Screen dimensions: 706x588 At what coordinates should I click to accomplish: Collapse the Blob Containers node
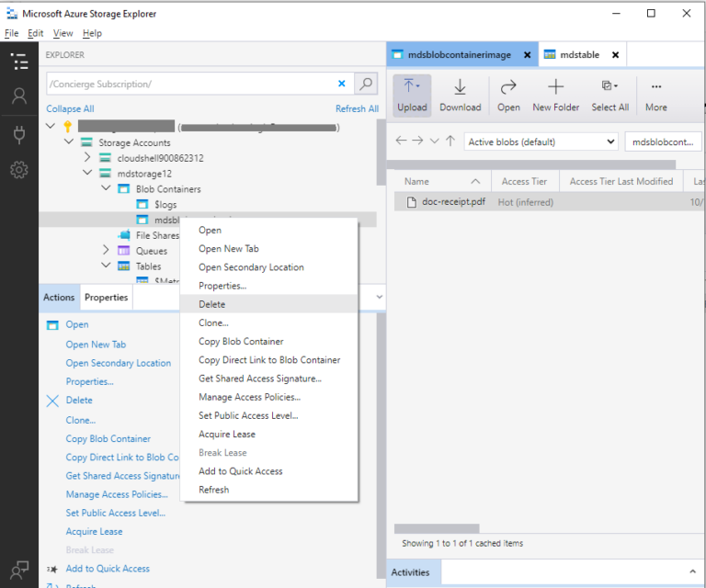[x=106, y=188]
